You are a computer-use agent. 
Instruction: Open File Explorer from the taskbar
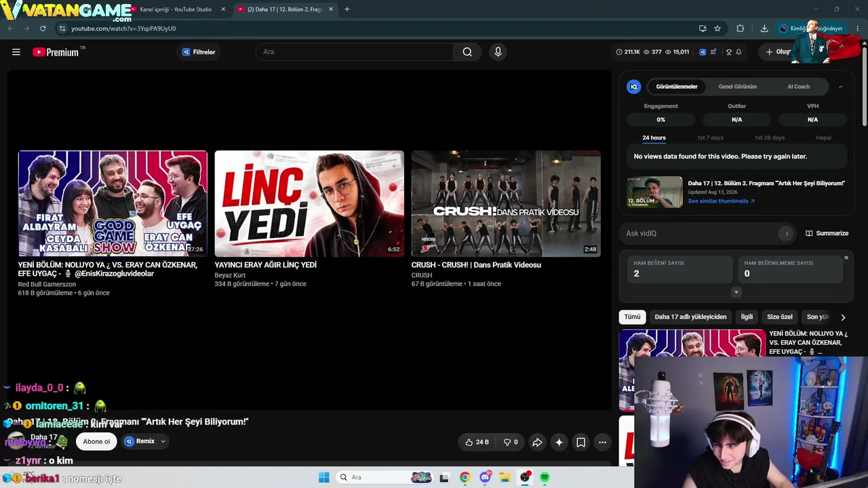point(505,477)
